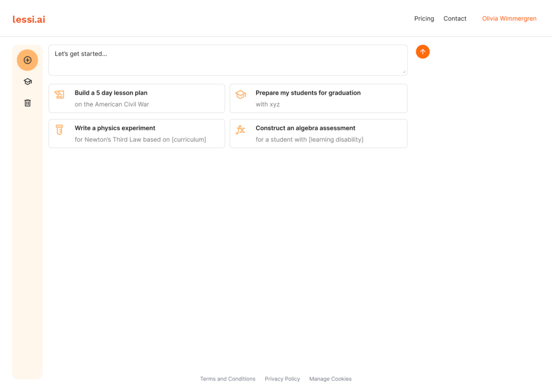Open Terms and Conditions link

pyautogui.click(x=227, y=379)
